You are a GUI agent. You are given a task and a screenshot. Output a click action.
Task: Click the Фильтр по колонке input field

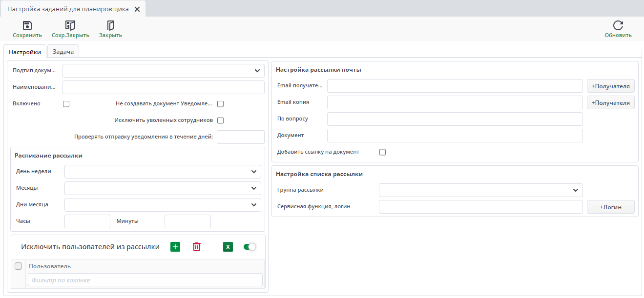click(x=145, y=280)
